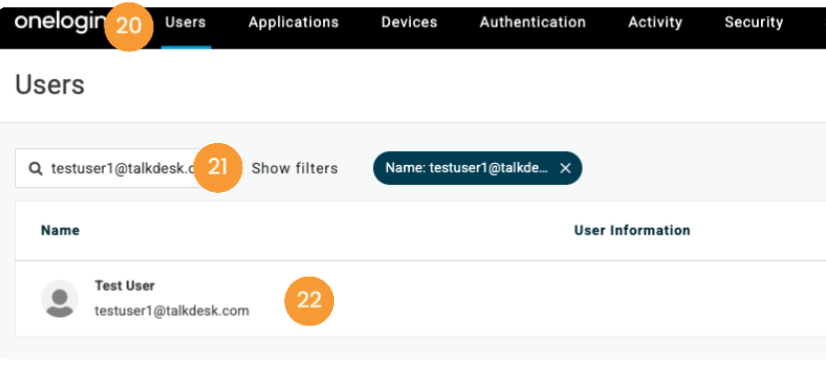Switch to the Security menu
826x365 pixels.
coord(754,22)
